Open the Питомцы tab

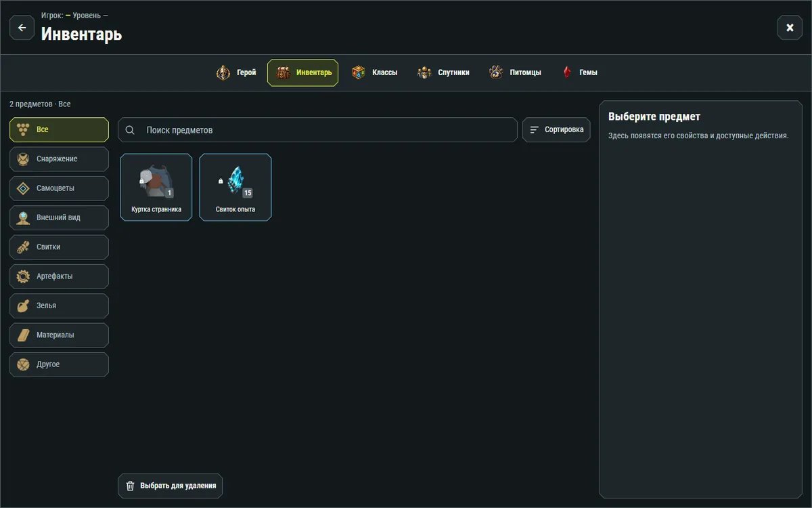(515, 72)
